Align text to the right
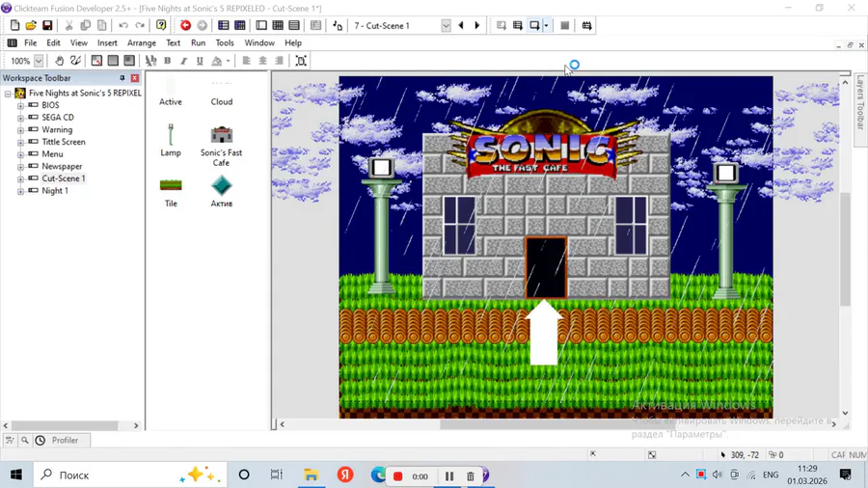Image resolution: width=868 pixels, height=488 pixels. tap(279, 61)
